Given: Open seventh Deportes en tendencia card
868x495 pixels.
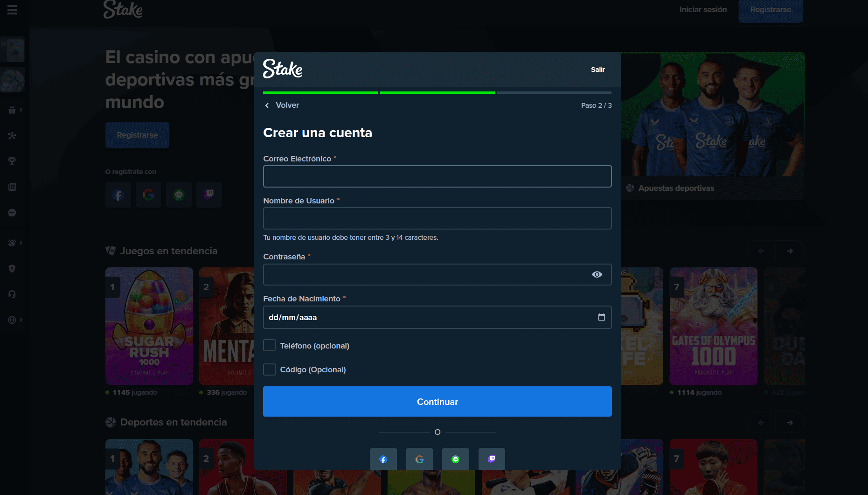Looking at the screenshot, I should [714, 467].
